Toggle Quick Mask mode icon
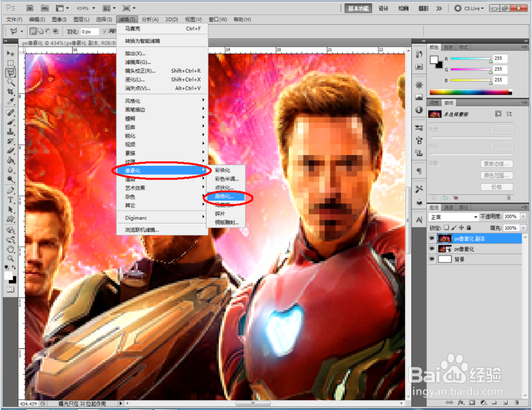The image size is (532, 410). pos(11,290)
